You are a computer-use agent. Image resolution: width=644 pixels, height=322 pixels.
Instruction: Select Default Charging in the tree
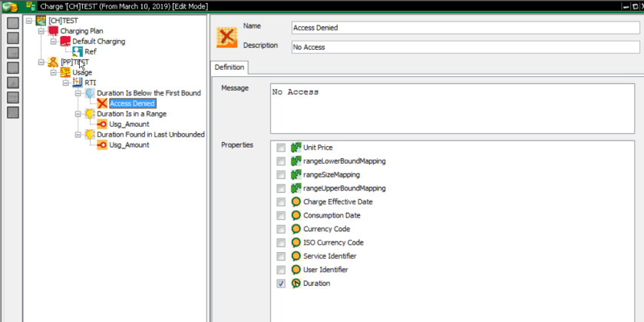click(98, 41)
